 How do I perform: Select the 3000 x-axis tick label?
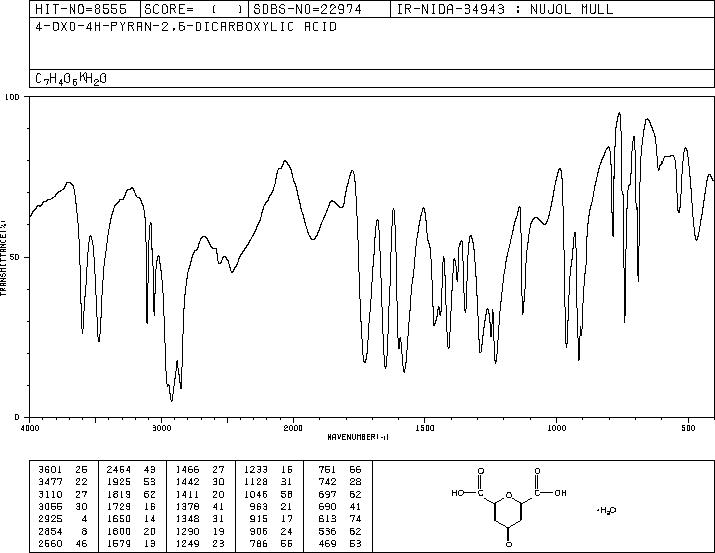coord(161,428)
